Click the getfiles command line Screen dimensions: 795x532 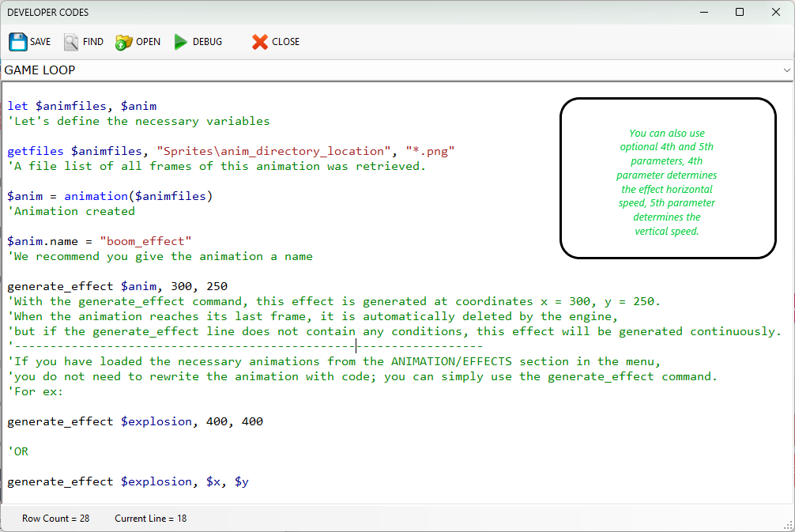coord(231,151)
